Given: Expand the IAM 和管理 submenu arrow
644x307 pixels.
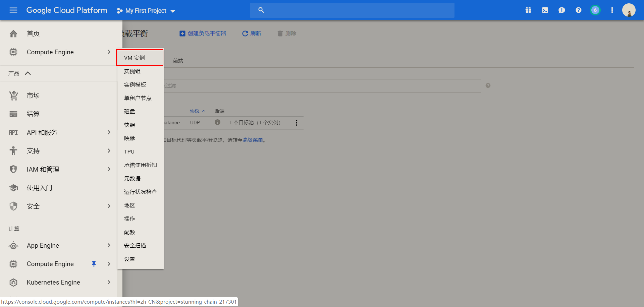Looking at the screenshot, I should click(109, 169).
